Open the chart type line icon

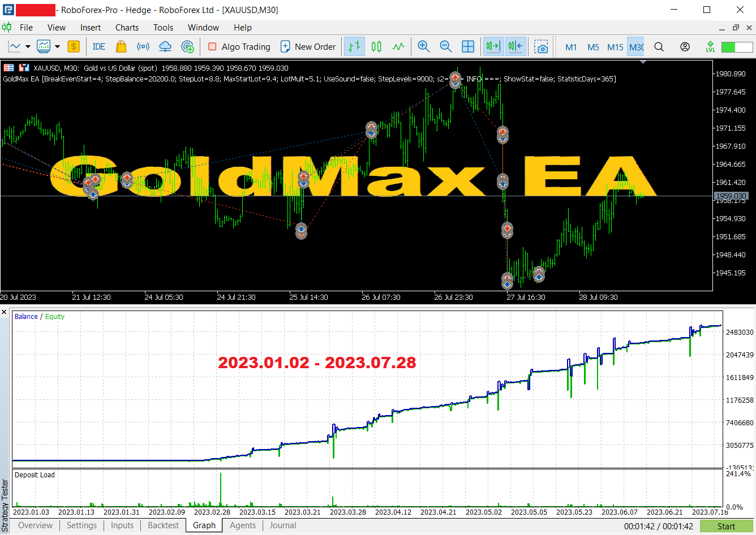click(15, 46)
